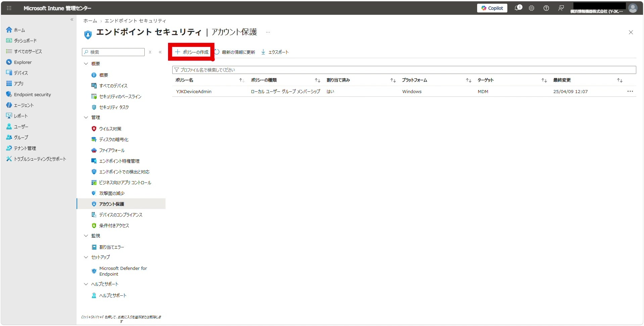Open row actions ellipsis for YJKDeviceAdmin
Viewport: 644px width, 326px height.
click(x=630, y=91)
